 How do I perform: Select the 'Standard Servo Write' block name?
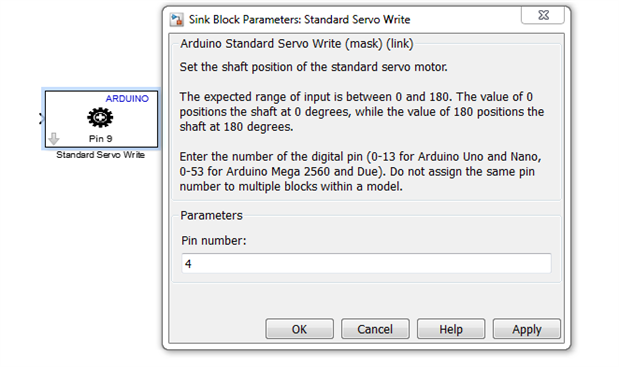point(100,155)
